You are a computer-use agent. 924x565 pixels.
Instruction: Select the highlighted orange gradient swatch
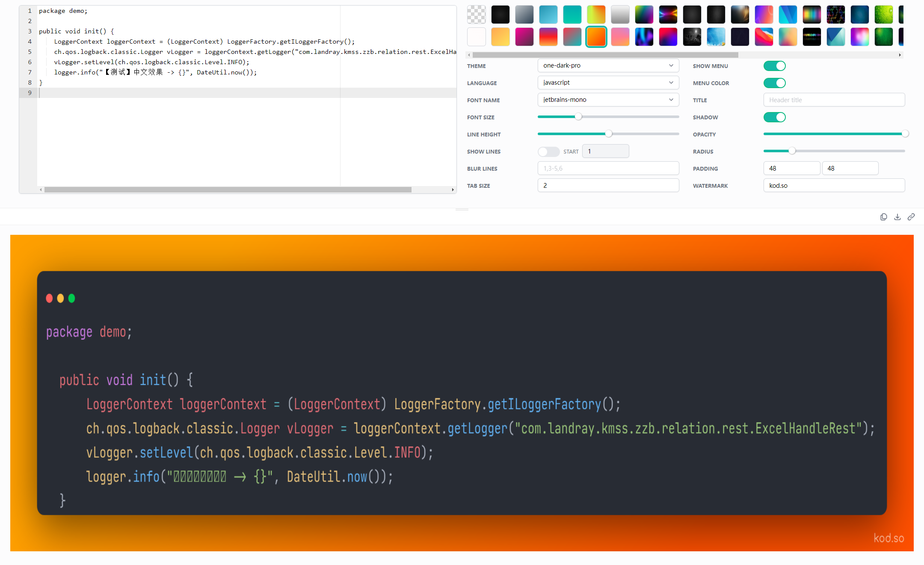tap(596, 37)
